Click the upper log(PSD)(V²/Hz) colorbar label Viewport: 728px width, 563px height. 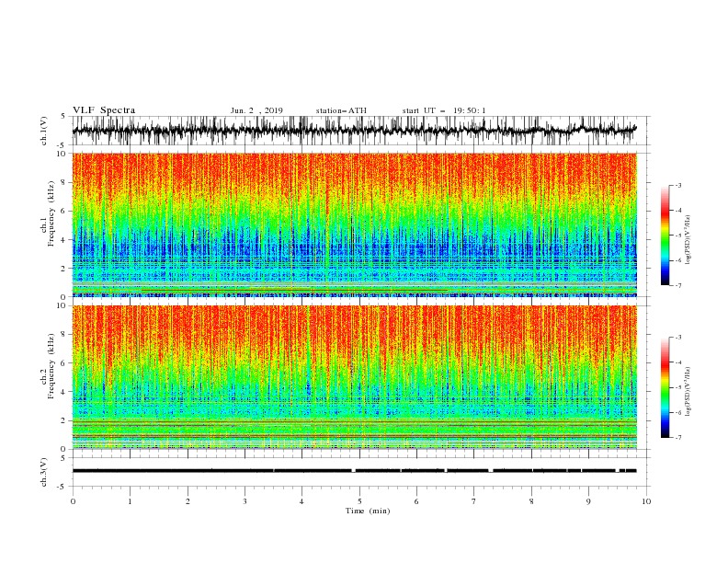688,240
